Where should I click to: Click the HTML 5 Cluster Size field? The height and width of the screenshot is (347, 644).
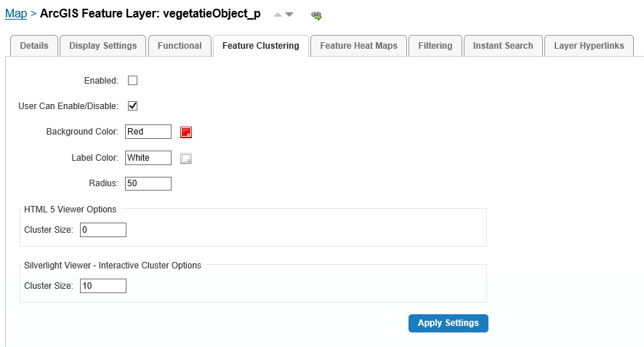click(x=103, y=230)
